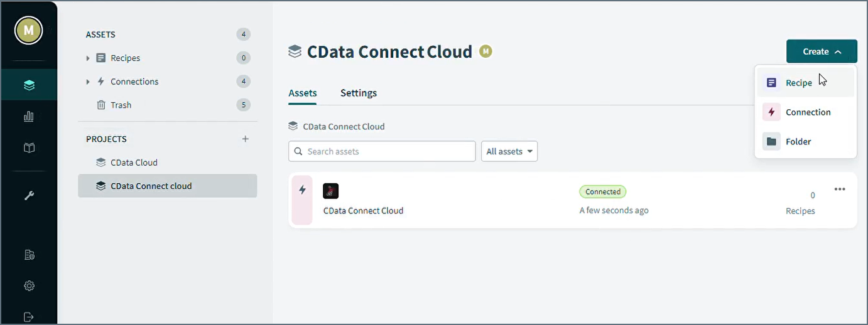Expand the Connections tree item
Viewport: 868px width, 325px height.
[88, 82]
